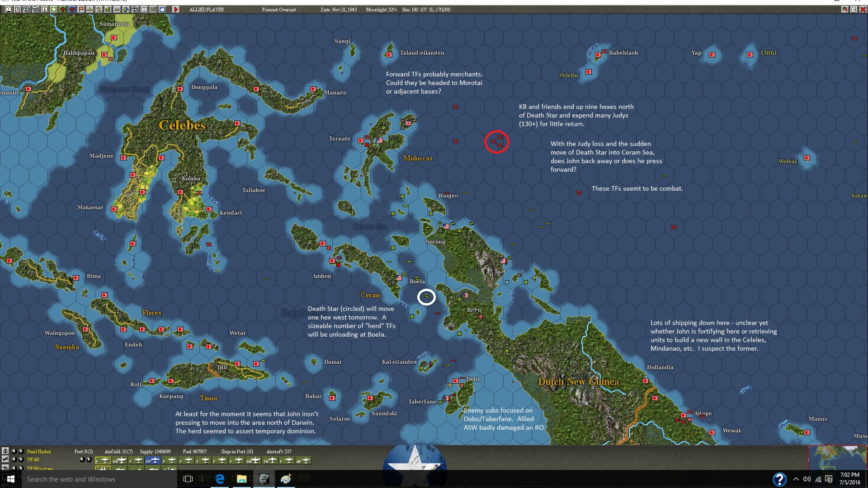Image resolution: width=868 pixels, height=488 pixels.
Task: Open the Pearl Harbor base name link
Action: click(x=39, y=451)
